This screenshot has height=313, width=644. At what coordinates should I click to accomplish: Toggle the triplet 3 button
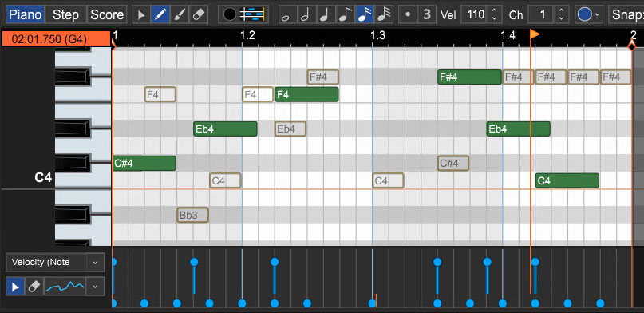coord(427,15)
